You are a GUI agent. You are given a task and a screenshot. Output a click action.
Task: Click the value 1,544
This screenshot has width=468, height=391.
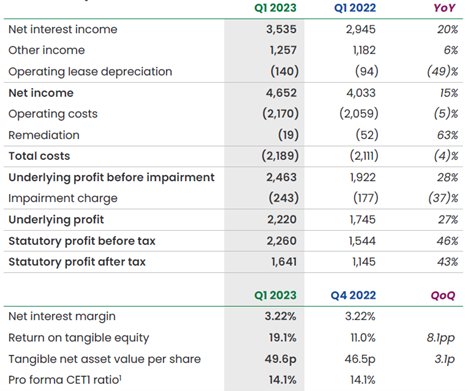click(362, 241)
